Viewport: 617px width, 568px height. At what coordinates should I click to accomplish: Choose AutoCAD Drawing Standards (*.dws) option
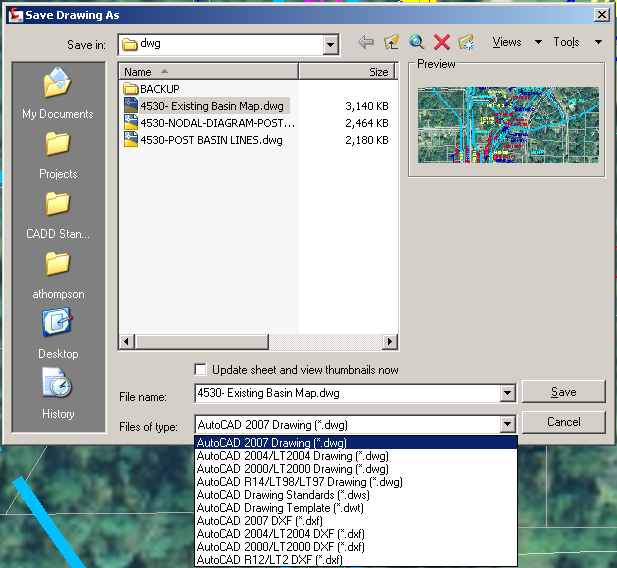point(356,495)
